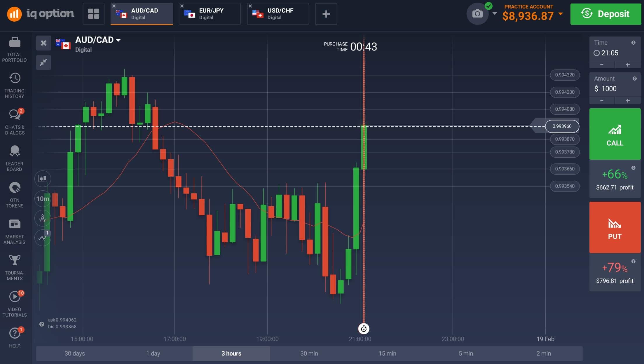Screen dimensions: 644x364
Task: Select strike price 0.993540
Action: pos(565,186)
